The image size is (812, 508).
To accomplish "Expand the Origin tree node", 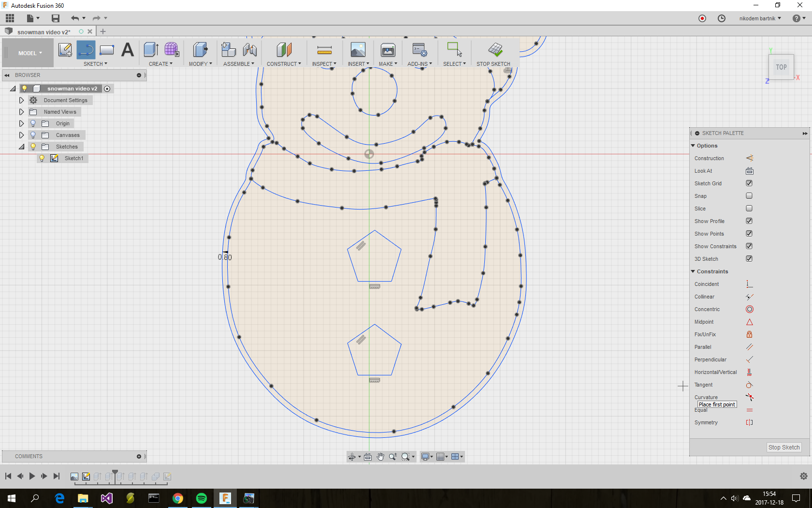I will point(21,123).
